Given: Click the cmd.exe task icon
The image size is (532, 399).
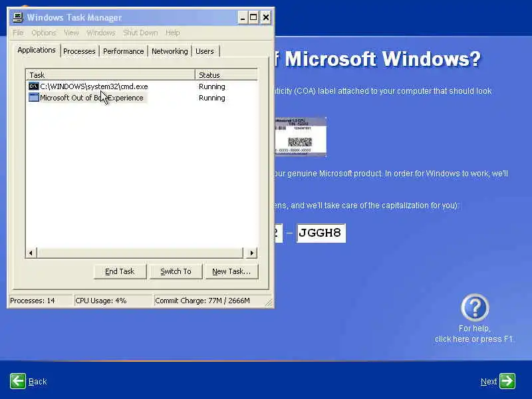Looking at the screenshot, I should click(x=34, y=86).
